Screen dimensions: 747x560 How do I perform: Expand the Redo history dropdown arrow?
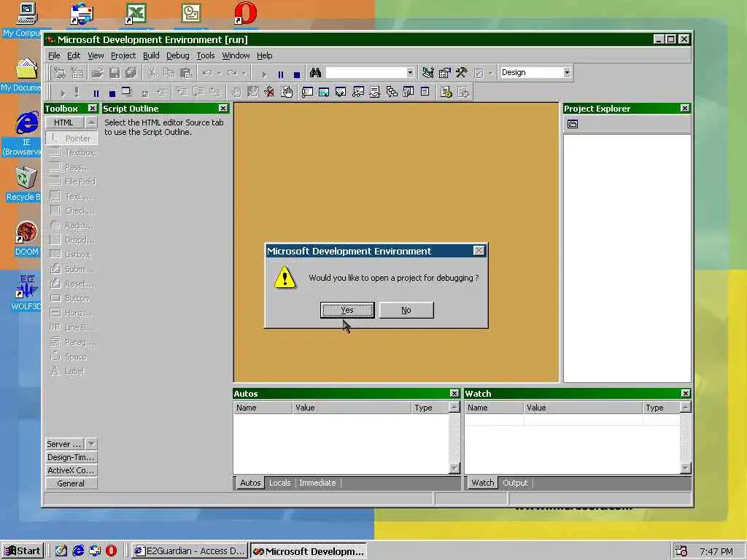pyautogui.click(x=244, y=73)
